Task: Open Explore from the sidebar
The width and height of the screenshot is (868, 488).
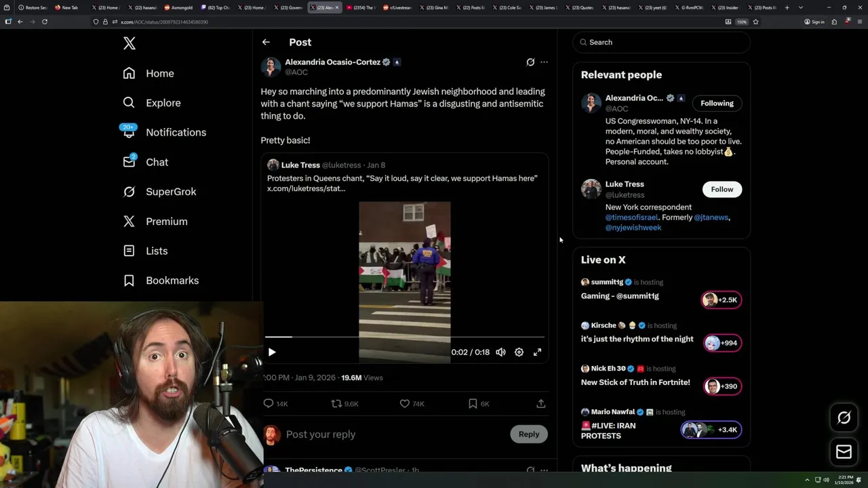Action: 152,103
